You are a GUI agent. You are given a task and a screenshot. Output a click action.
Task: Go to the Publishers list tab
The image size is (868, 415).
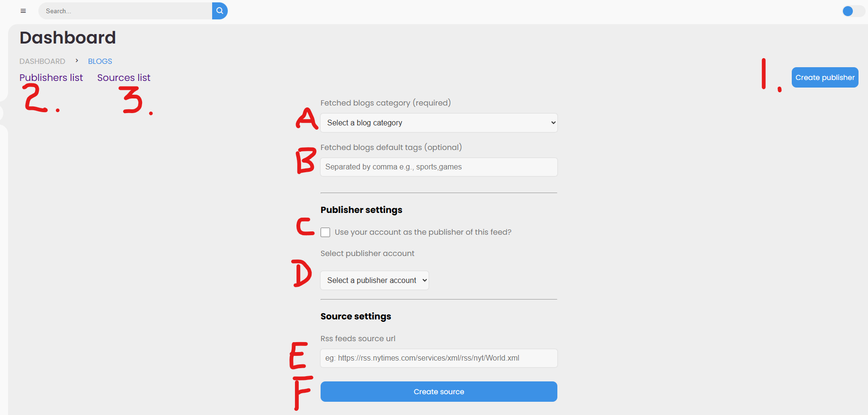tap(51, 78)
